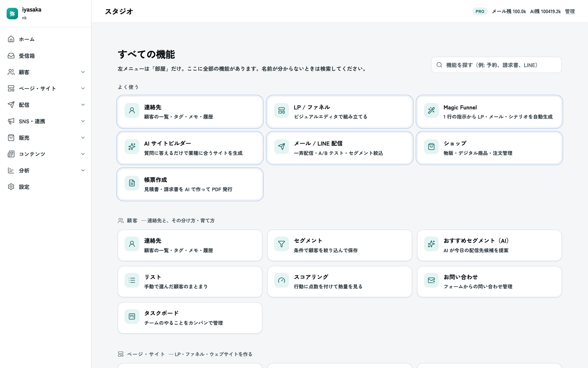Click the Home icon in the sidebar

[x=11, y=39]
